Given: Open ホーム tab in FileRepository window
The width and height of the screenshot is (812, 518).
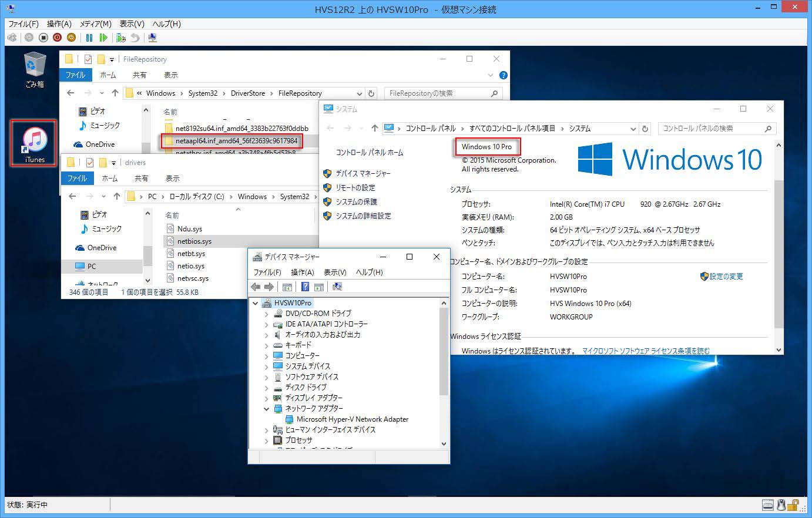Looking at the screenshot, I should [108, 75].
